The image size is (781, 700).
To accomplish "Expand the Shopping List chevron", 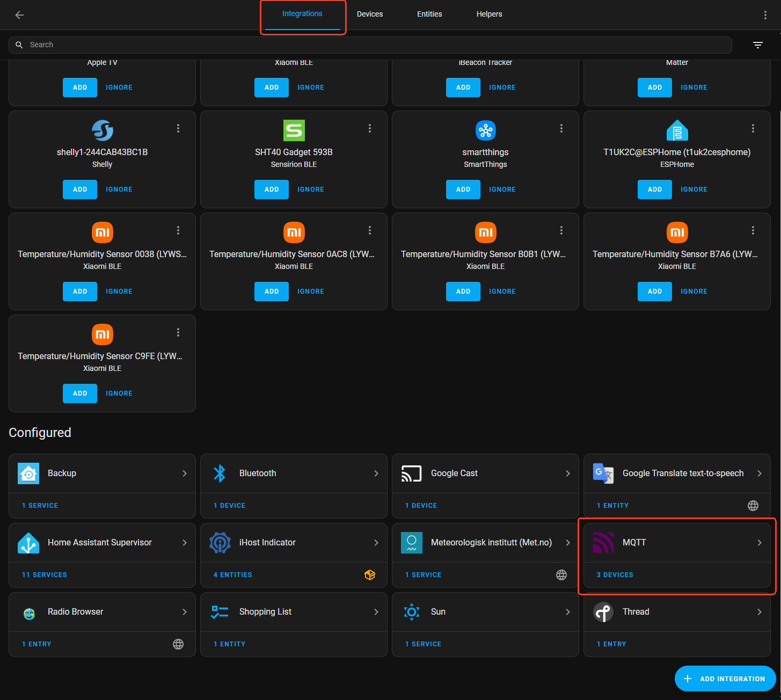I will (x=376, y=612).
